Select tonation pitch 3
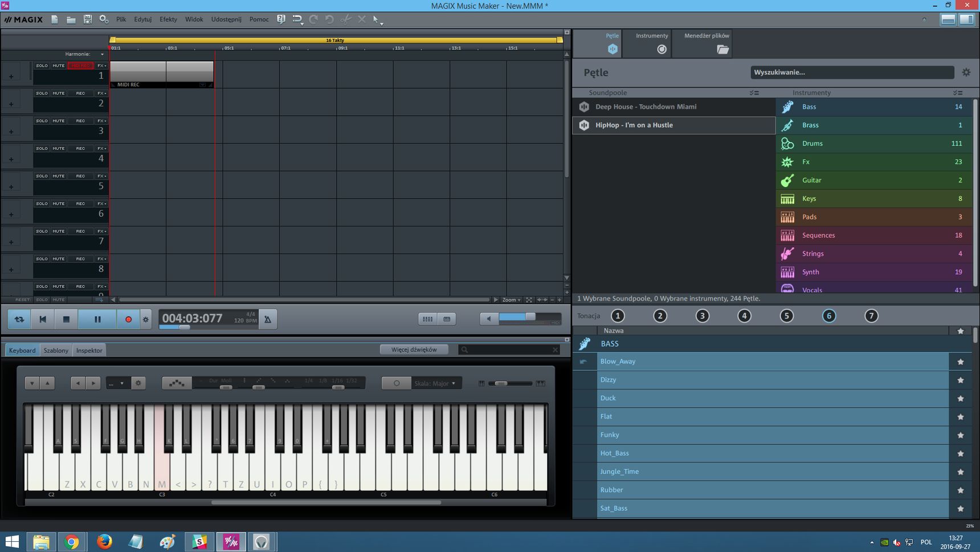 [702, 316]
